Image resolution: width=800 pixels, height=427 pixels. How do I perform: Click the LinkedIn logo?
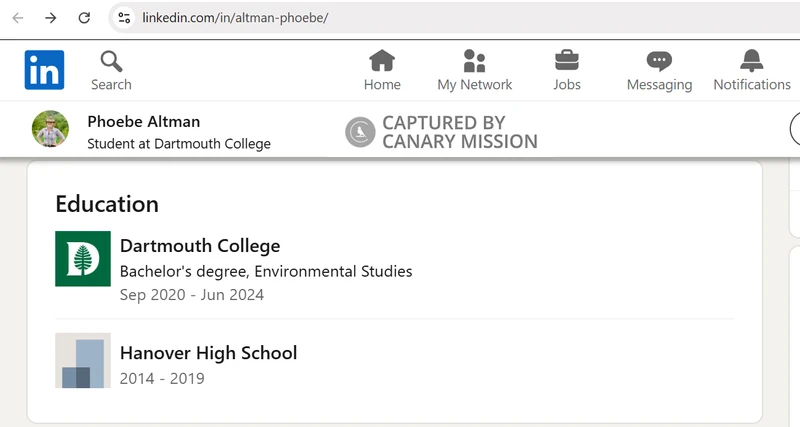pos(44,70)
